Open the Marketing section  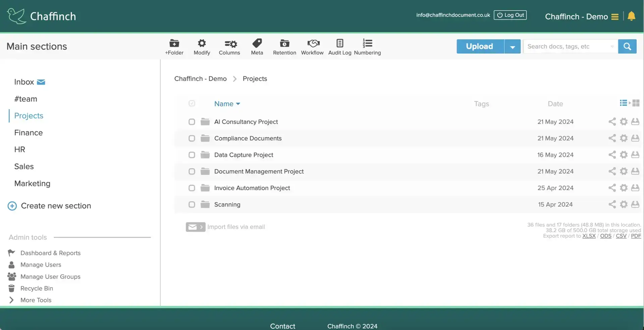(32, 184)
